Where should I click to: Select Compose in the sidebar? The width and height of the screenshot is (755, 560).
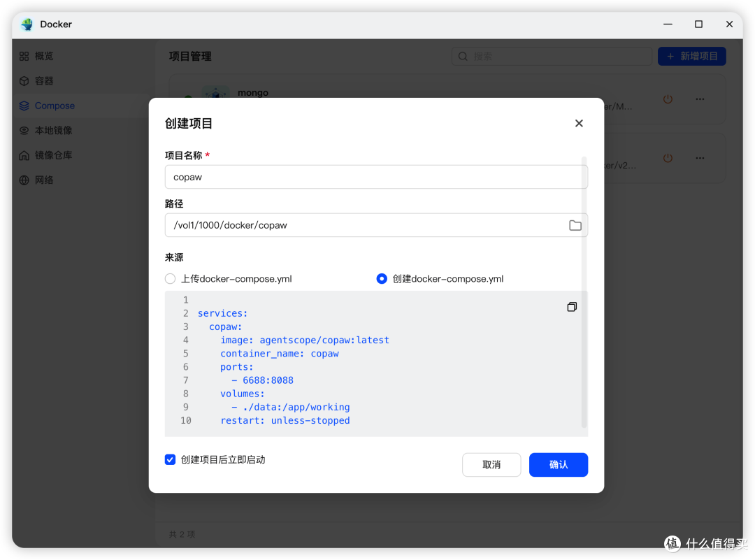54,106
